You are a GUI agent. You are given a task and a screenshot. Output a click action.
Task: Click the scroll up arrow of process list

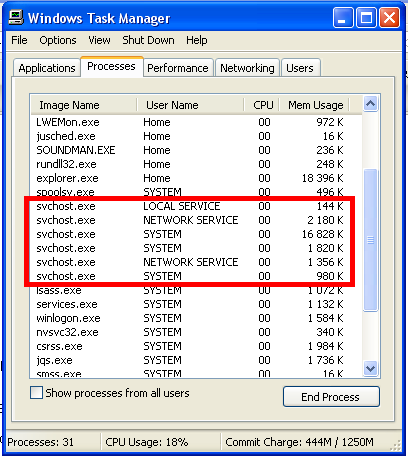[x=370, y=104]
